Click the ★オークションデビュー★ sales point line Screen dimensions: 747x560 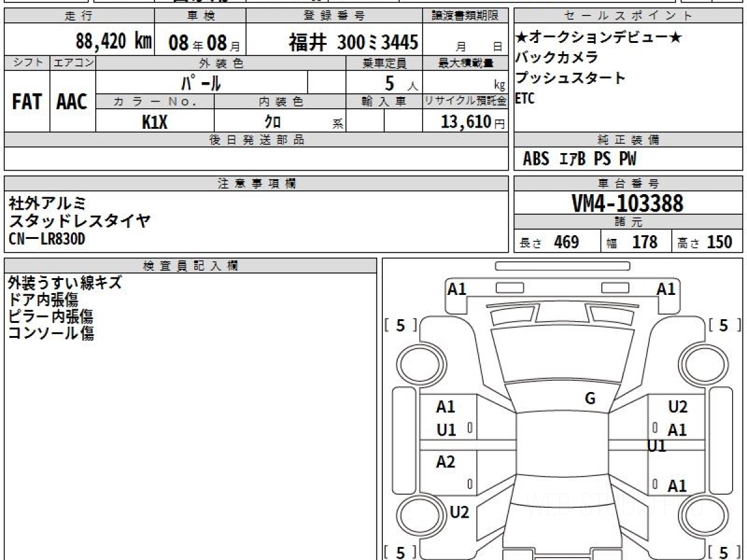[599, 37]
